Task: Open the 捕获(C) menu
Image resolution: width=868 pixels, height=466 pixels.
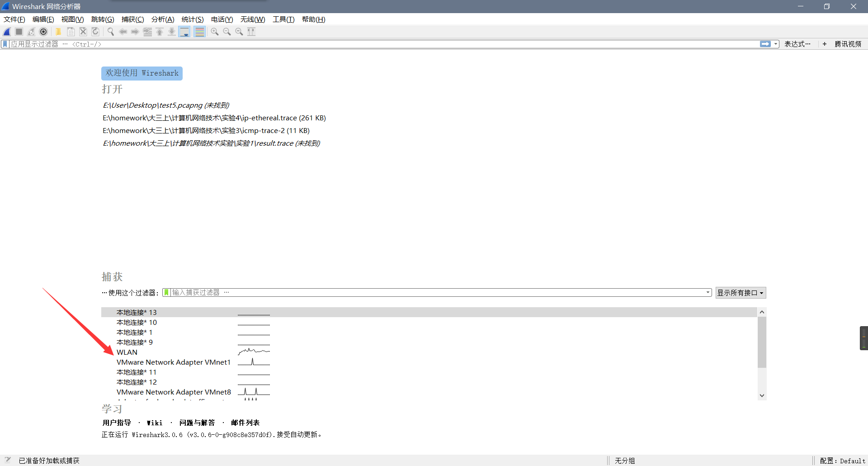Action: [133, 19]
